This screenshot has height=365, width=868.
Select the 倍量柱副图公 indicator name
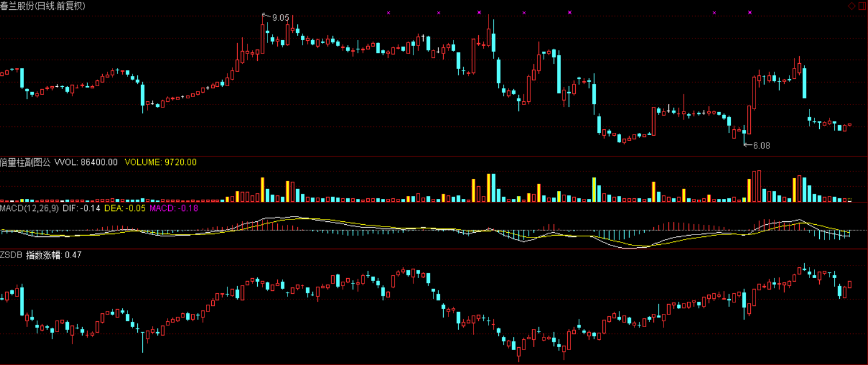[26, 163]
